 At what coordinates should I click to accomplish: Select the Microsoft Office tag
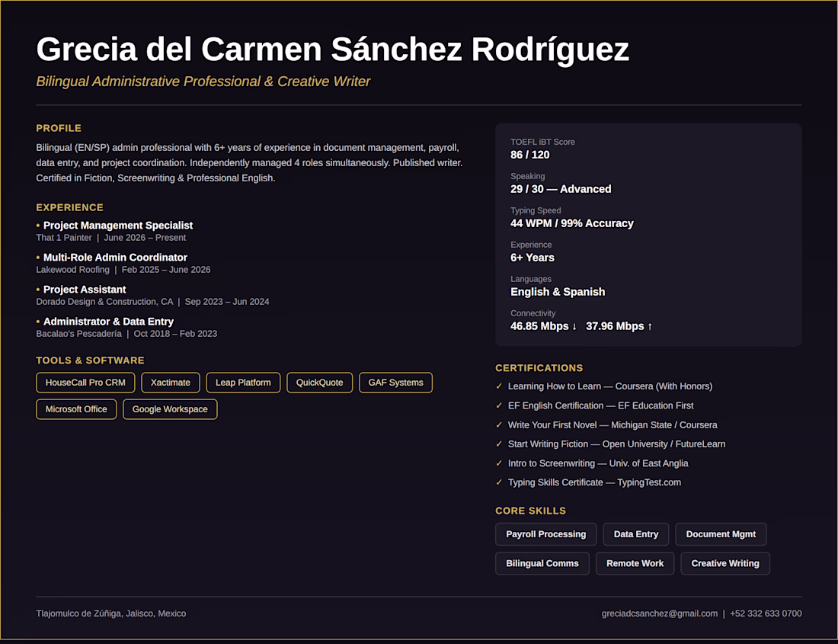pyautogui.click(x=76, y=409)
